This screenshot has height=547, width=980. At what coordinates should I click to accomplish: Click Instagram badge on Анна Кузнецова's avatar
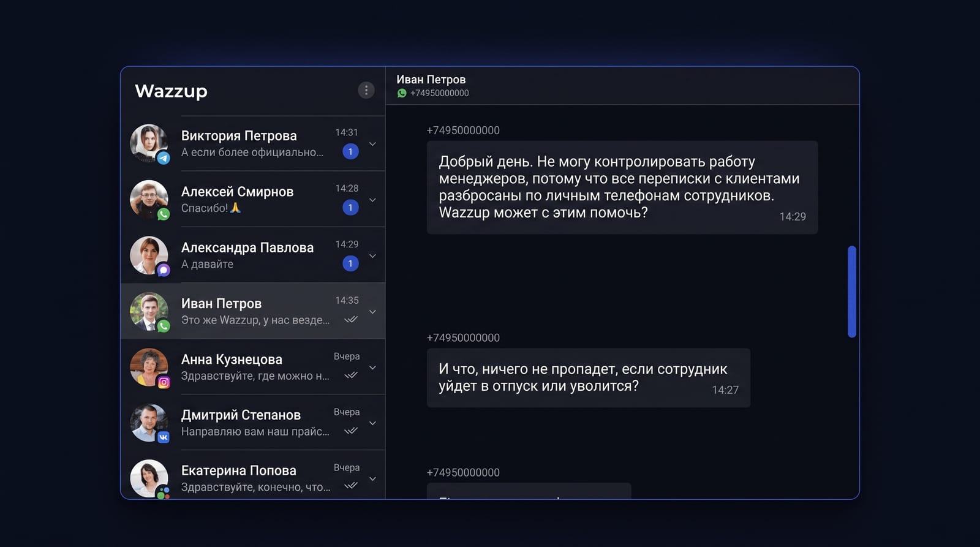point(164,382)
